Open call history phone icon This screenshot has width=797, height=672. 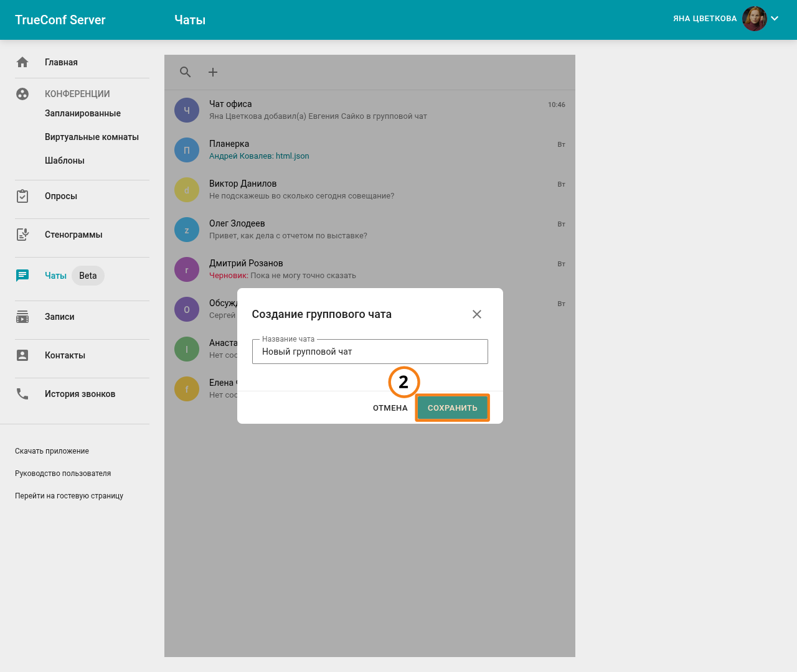pyautogui.click(x=22, y=394)
